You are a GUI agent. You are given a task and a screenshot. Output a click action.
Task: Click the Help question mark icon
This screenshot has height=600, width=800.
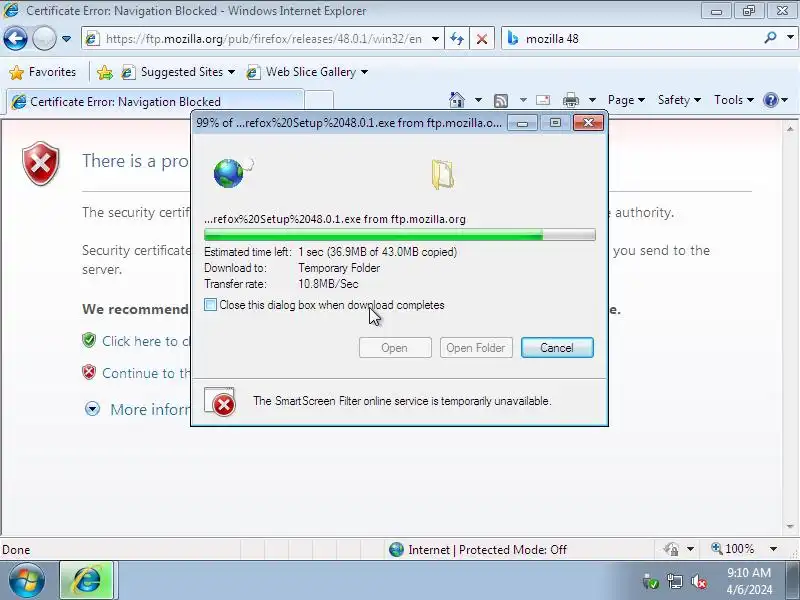click(x=770, y=100)
